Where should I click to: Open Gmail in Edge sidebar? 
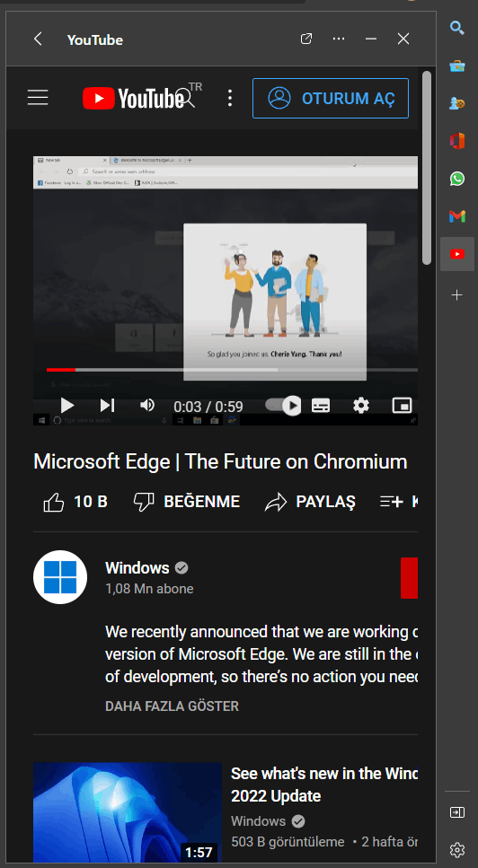coord(457,216)
